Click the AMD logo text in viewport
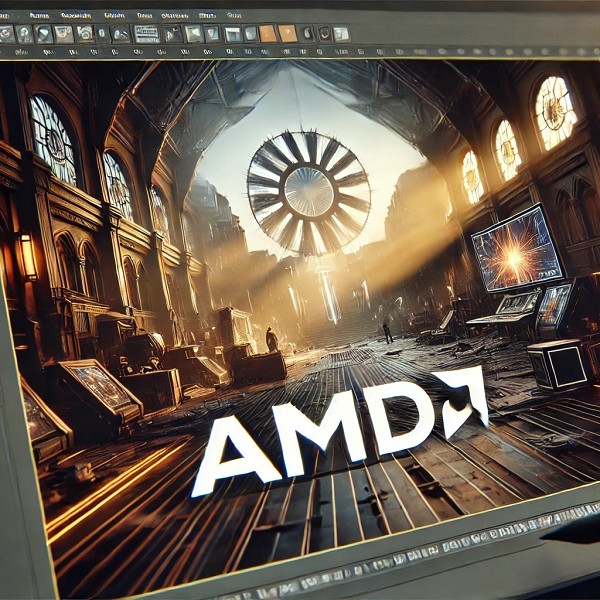 coord(341,430)
